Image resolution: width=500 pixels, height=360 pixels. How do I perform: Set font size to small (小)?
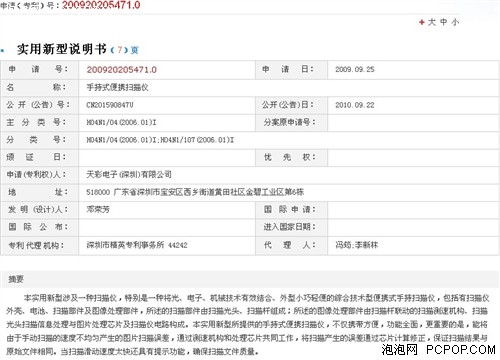coord(455,22)
